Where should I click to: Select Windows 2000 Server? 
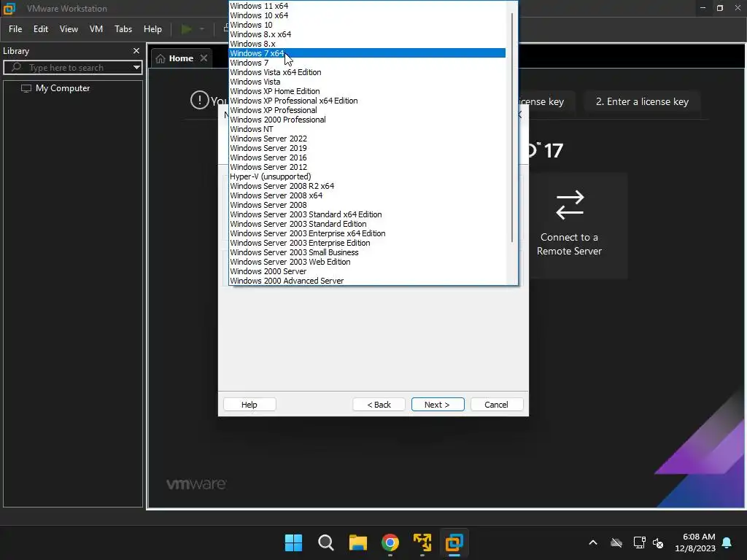367,271
